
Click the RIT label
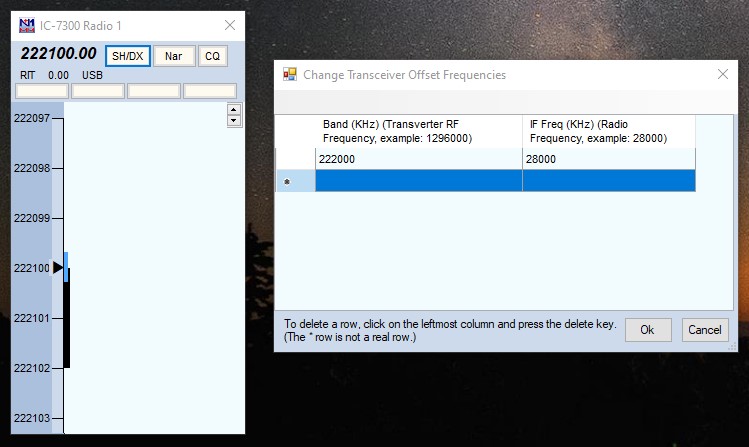click(x=28, y=75)
